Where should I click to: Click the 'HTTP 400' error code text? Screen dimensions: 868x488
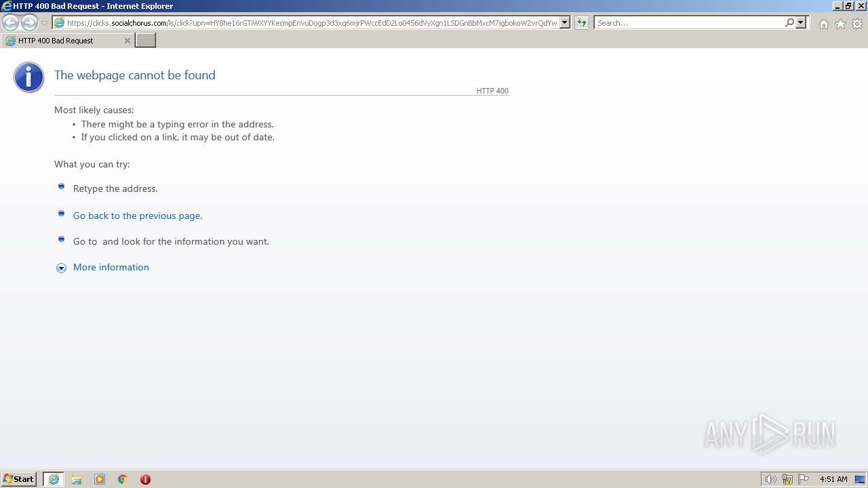point(492,91)
